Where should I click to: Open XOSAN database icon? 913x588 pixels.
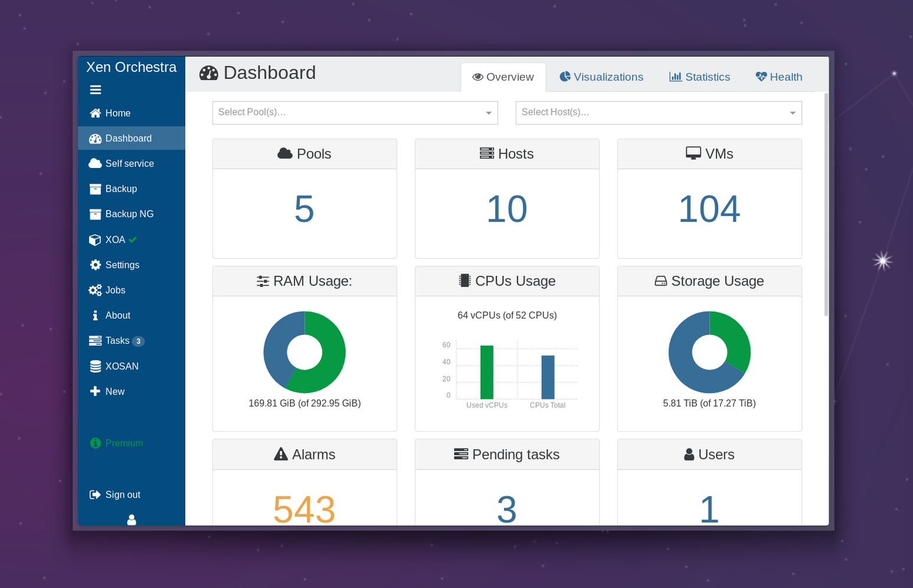(x=95, y=366)
